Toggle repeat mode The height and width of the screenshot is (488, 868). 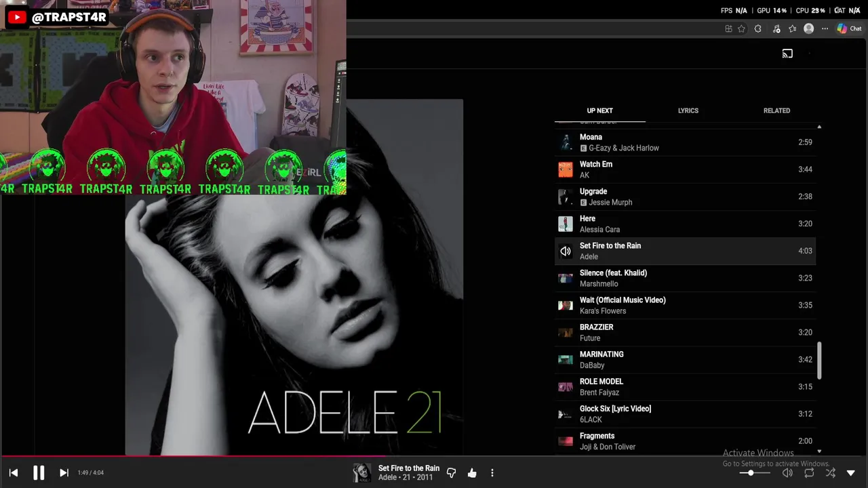pos(809,473)
